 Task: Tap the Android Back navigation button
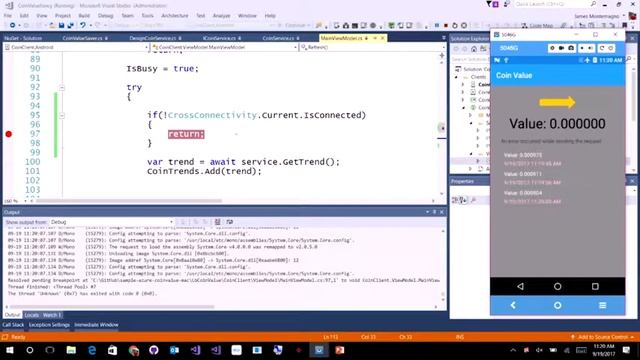coord(520,287)
